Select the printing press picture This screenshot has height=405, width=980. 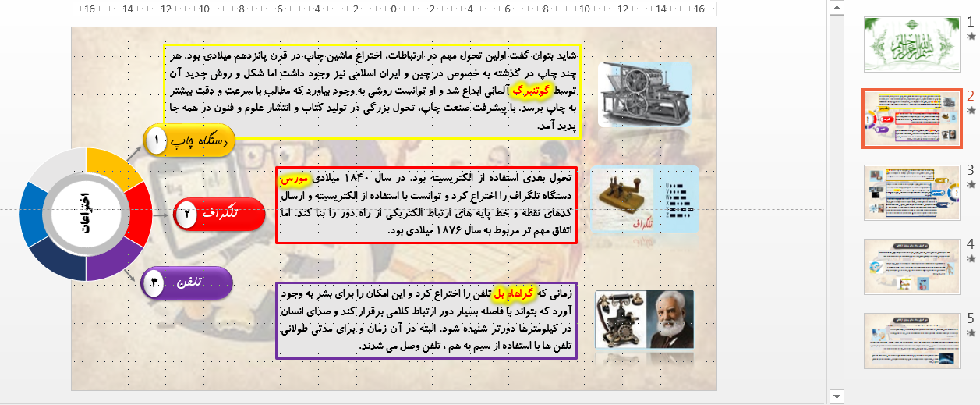pyautogui.click(x=644, y=94)
